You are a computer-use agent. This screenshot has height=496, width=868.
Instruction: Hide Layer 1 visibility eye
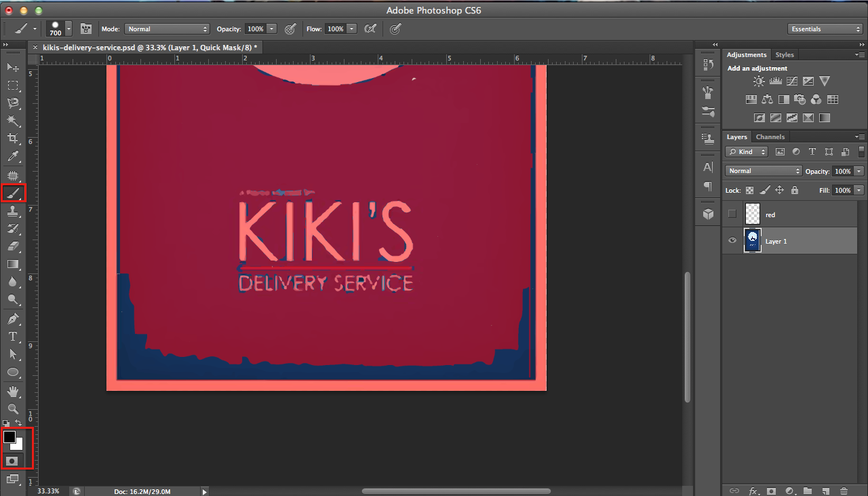[732, 240]
